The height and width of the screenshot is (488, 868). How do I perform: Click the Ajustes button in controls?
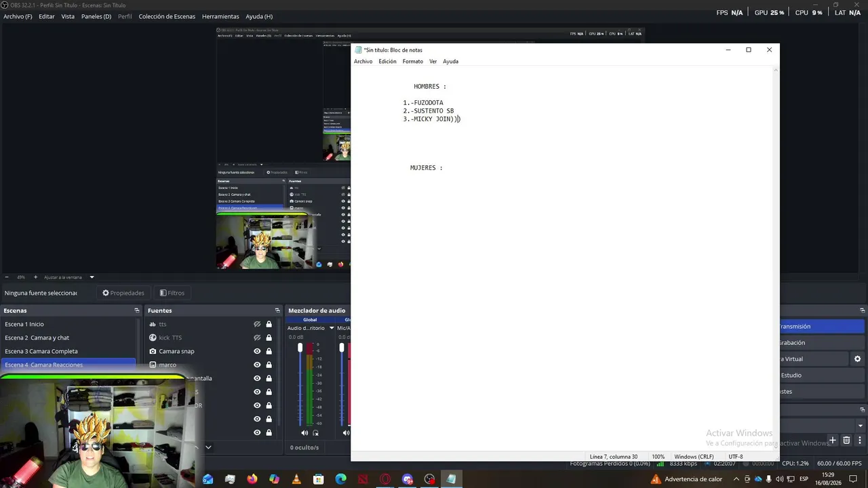821,391
